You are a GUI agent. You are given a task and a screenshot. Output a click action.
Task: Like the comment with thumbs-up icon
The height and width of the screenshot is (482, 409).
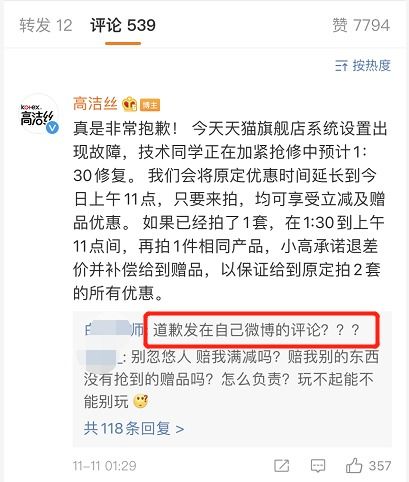pyautogui.click(x=354, y=465)
